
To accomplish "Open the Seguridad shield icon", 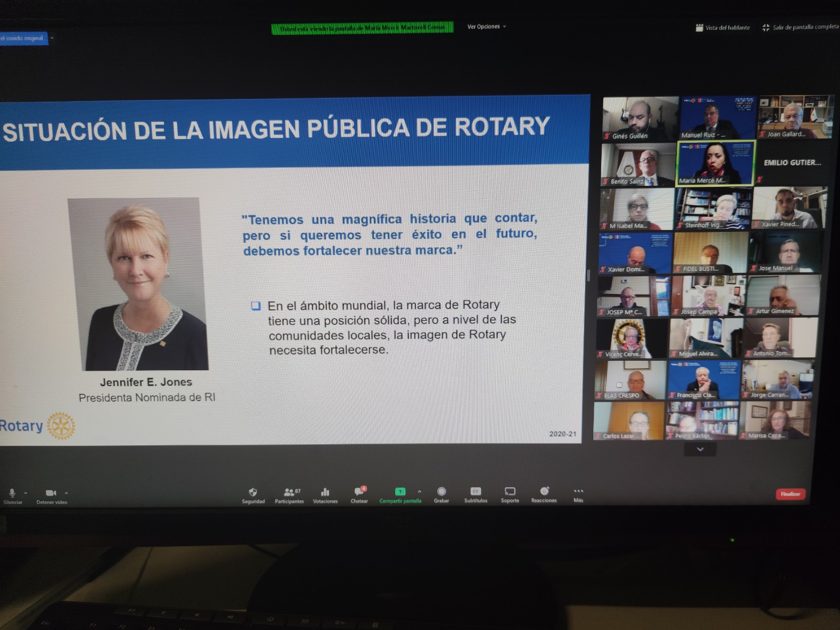I will pos(253,492).
